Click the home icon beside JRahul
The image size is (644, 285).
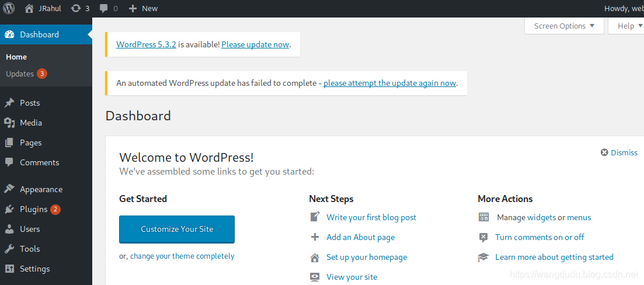(x=29, y=8)
